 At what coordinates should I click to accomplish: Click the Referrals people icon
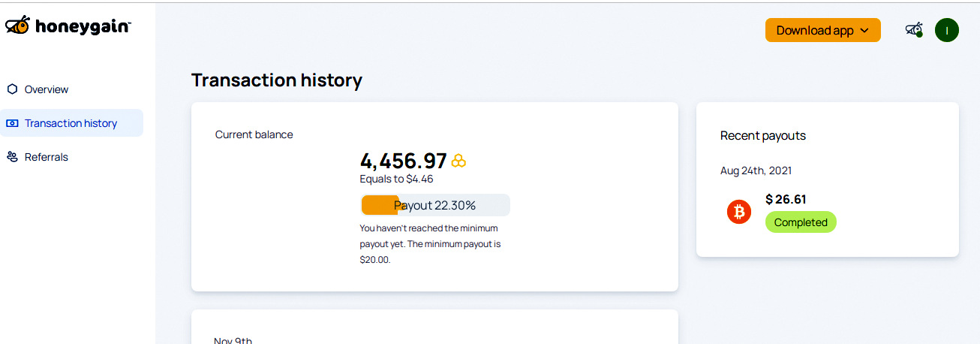point(12,157)
